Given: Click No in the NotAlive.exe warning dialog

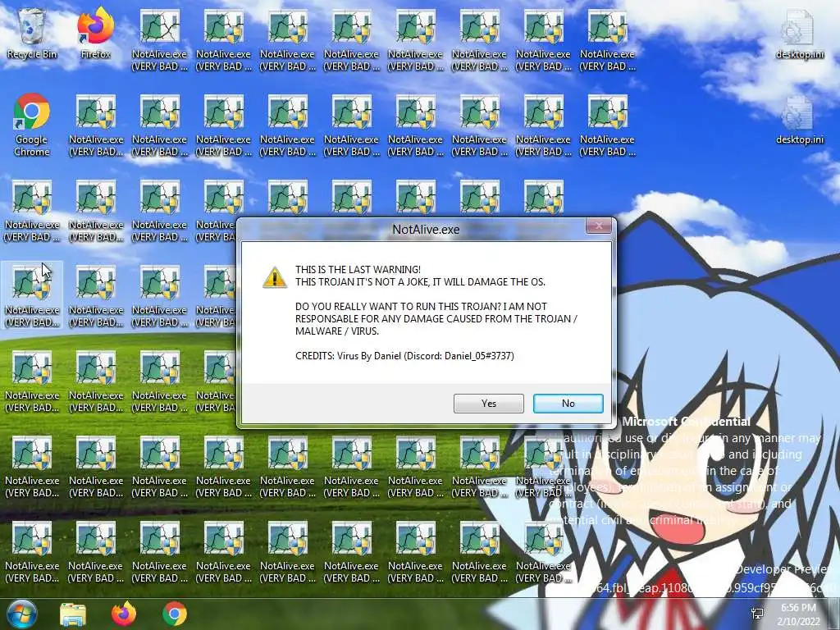Looking at the screenshot, I should click(x=568, y=404).
